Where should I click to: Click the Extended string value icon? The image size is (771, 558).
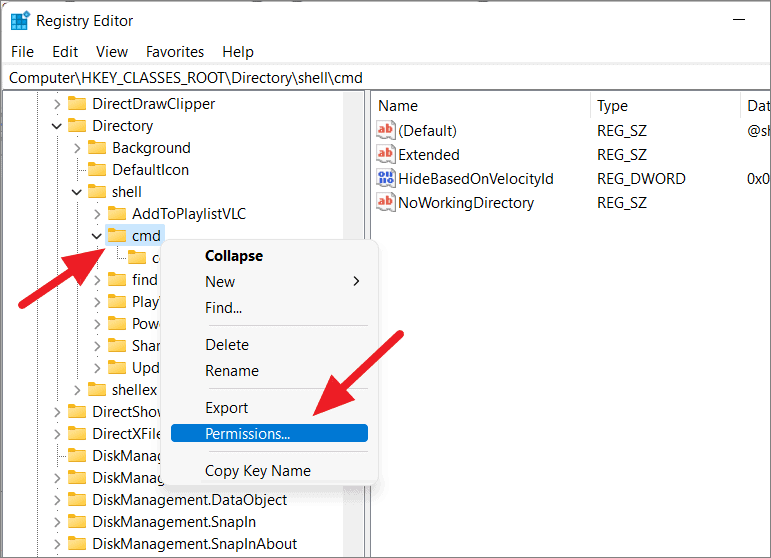click(x=386, y=154)
